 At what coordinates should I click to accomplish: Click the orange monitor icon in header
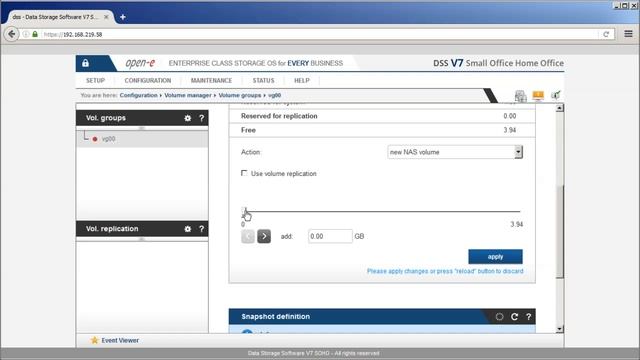[538, 96]
